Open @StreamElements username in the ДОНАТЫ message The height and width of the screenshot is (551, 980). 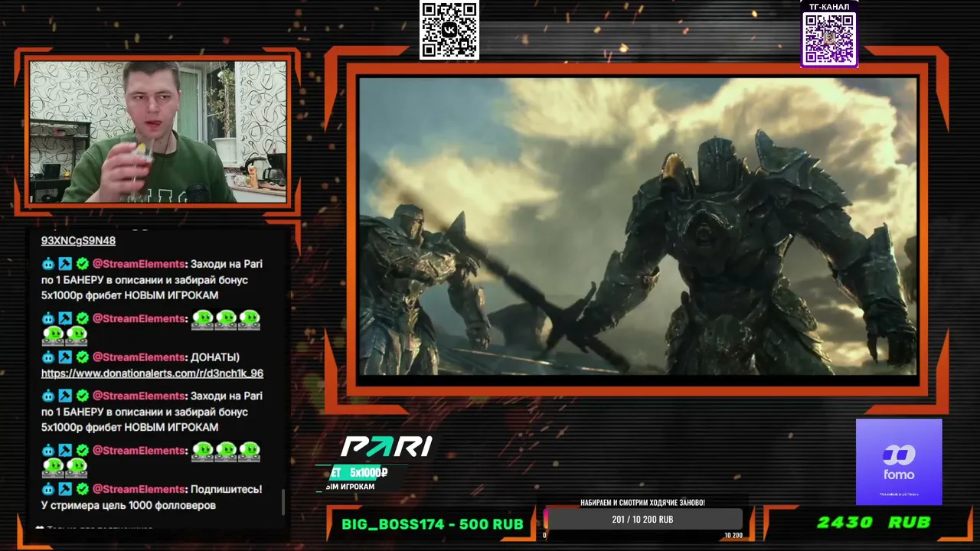click(139, 357)
